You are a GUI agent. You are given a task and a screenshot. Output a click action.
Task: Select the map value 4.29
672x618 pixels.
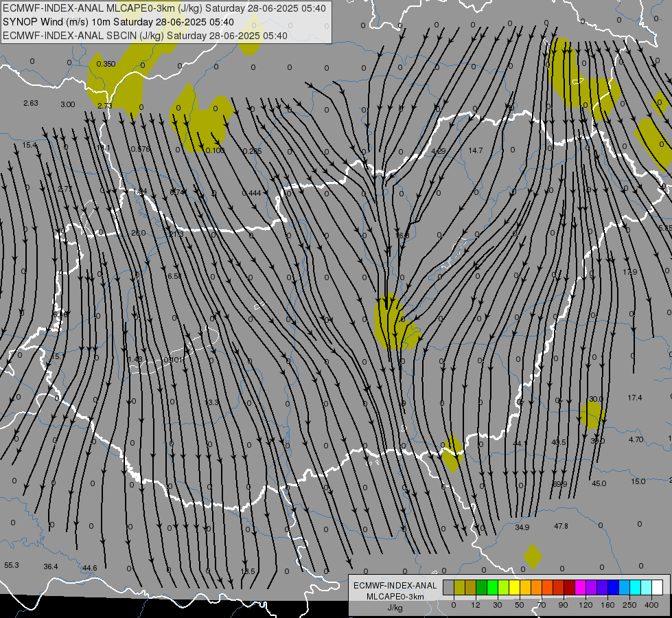[439, 151]
